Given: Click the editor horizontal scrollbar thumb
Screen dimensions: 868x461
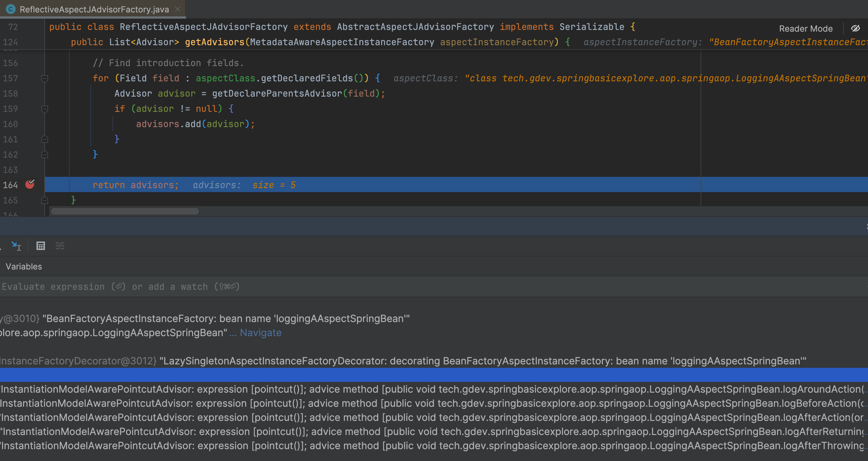Looking at the screenshot, I should (125, 212).
